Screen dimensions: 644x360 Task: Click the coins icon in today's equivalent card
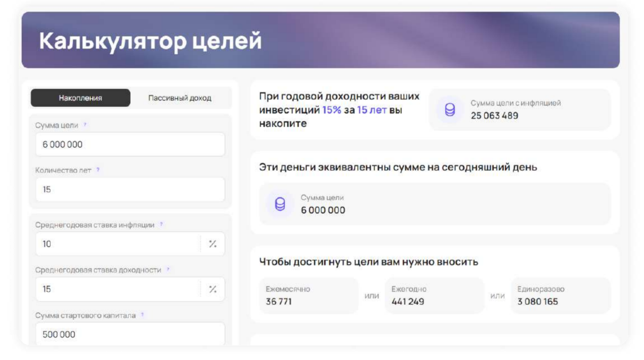tap(280, 204)
